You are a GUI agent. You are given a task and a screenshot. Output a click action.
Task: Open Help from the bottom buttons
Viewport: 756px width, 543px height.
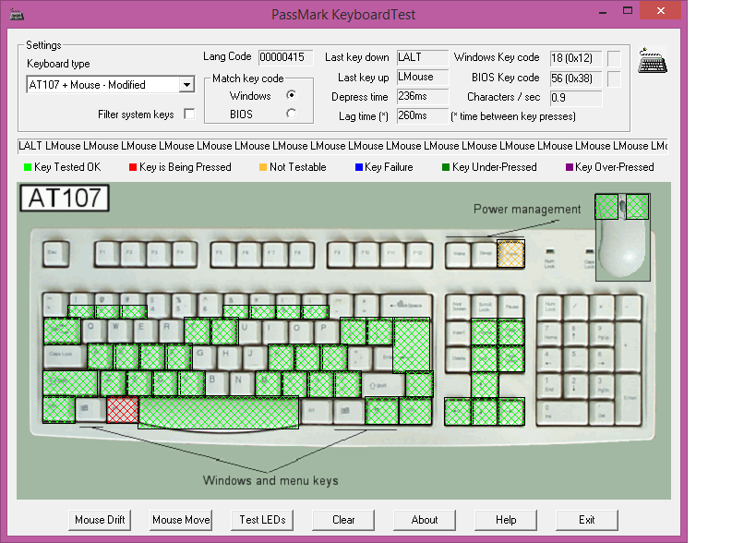click(x=506, y=520)
